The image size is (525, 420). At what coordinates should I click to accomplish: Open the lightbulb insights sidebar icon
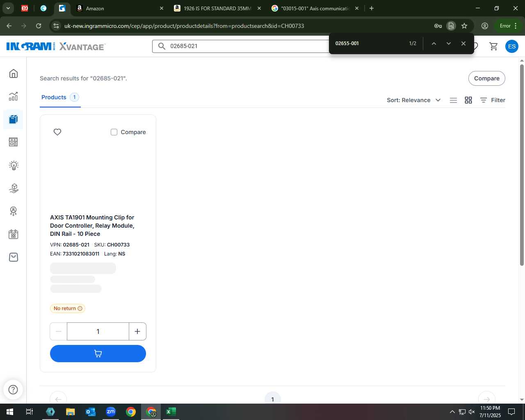click(x=14, y=165)
